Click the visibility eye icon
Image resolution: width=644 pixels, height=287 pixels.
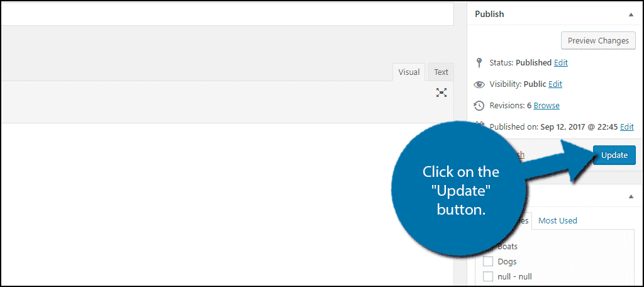click(x=479, y=84)
